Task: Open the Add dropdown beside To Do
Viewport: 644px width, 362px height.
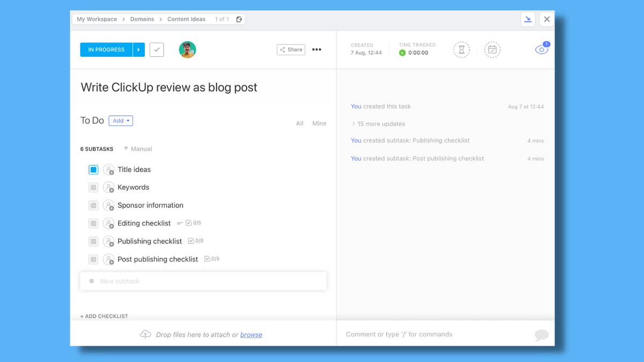Action: coord(121,121)
